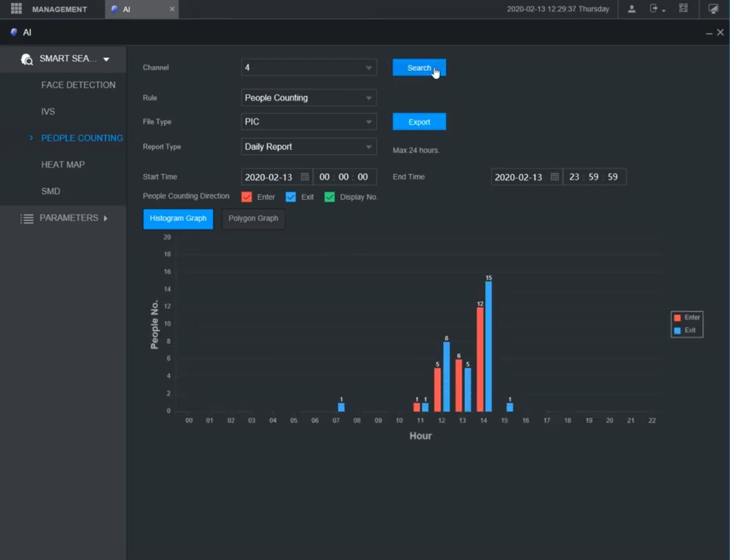Open End Time calendar picker icon
Image resolution: width=730 pixels, height=560 pixels.
554,177
